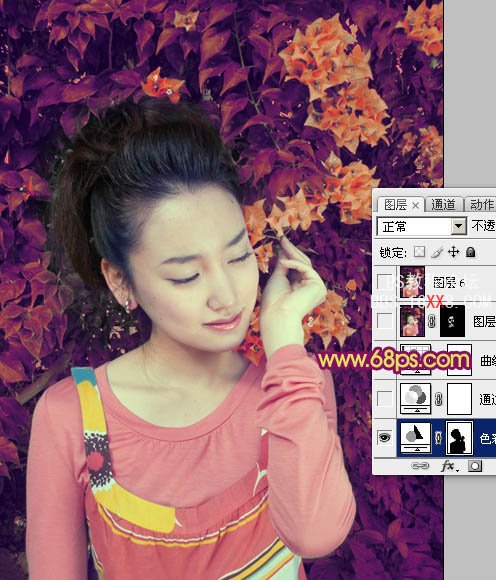
Task: Show masked photo layer via visibility box
Action: (x=384, y=321)
